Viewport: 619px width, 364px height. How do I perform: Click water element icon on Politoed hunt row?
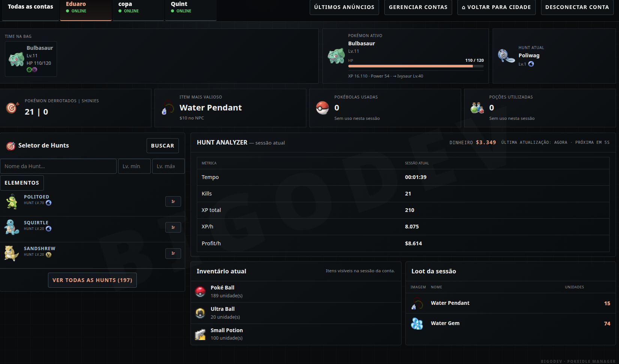coord(48,203)
